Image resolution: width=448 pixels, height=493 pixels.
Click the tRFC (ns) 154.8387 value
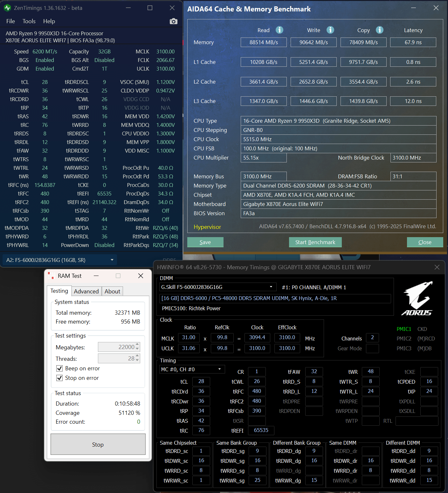[x=45, y=185]
